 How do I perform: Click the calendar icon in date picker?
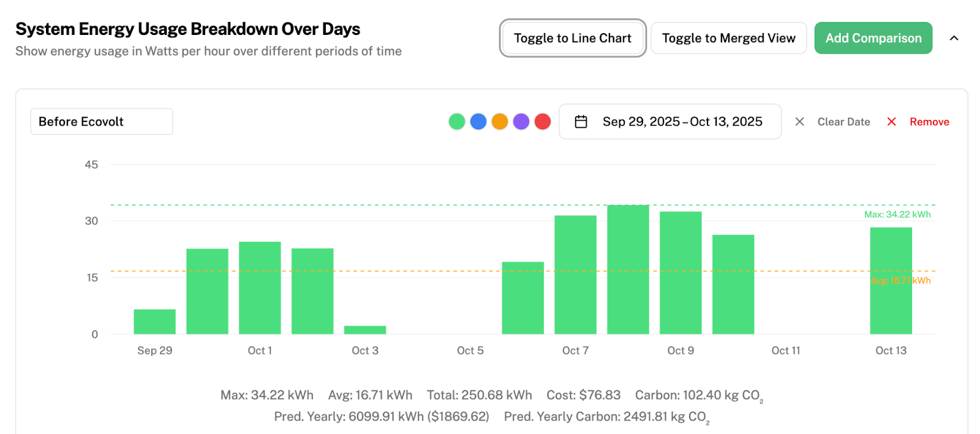point(581,122)
